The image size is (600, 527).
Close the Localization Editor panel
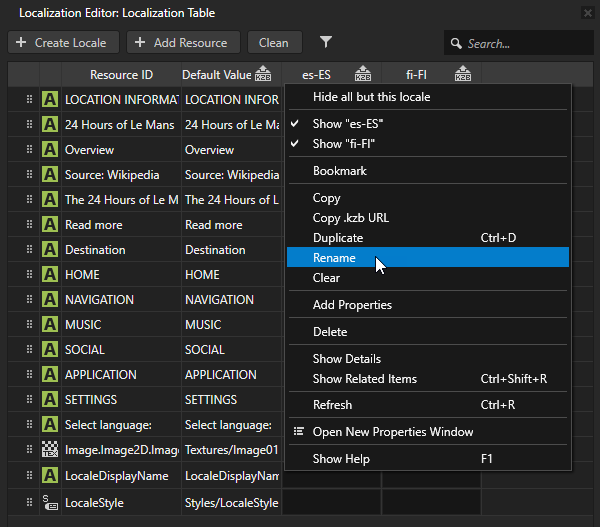pyautogui.click(x=587, y=13)
